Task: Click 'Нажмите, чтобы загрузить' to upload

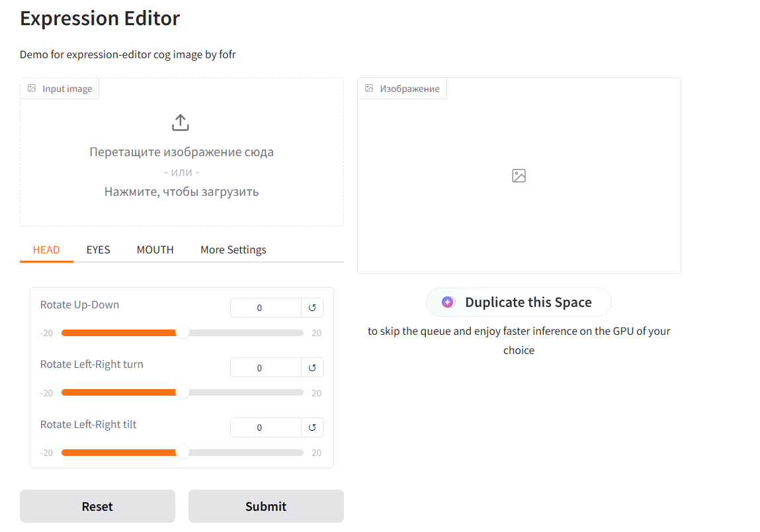Action: (182, 191)
